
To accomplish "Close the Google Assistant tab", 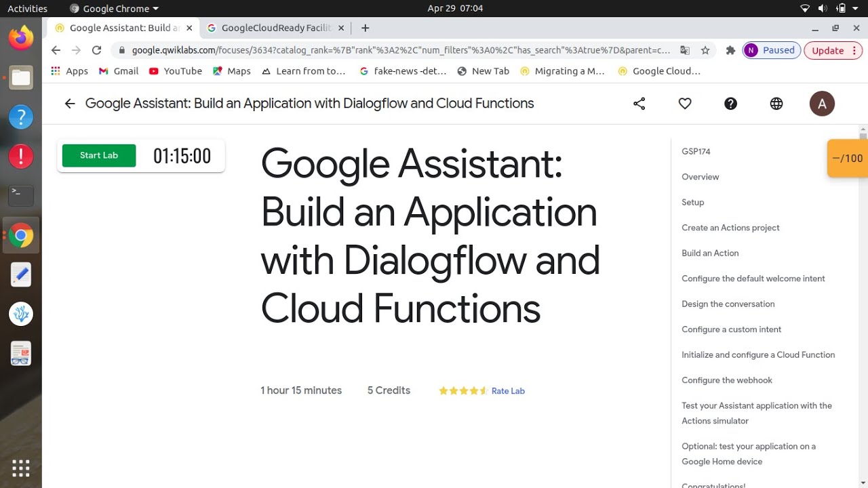I will (189, 28).
